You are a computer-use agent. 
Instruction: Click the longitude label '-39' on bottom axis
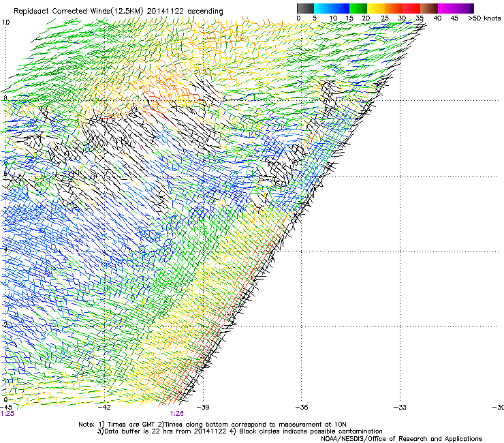203,408
